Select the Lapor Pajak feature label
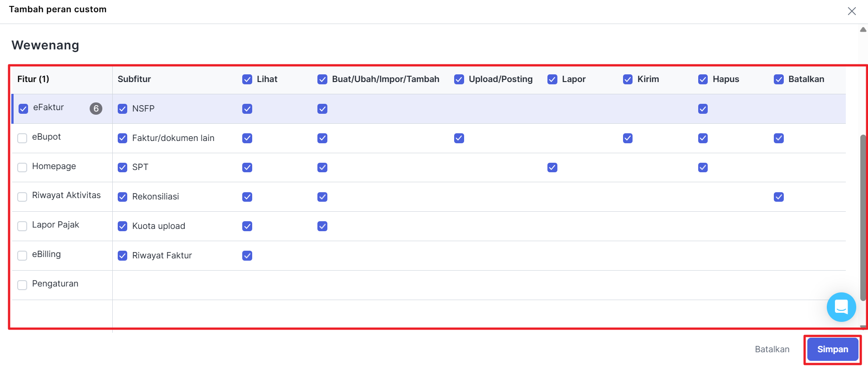This screenshot has height=369, width=868. 55,225
